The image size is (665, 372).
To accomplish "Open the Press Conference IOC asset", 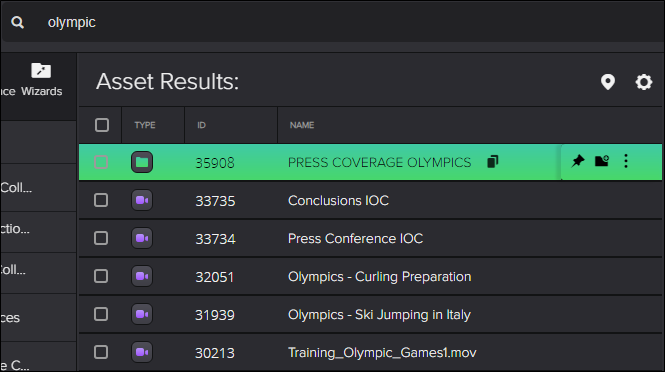I will (355, 238).
